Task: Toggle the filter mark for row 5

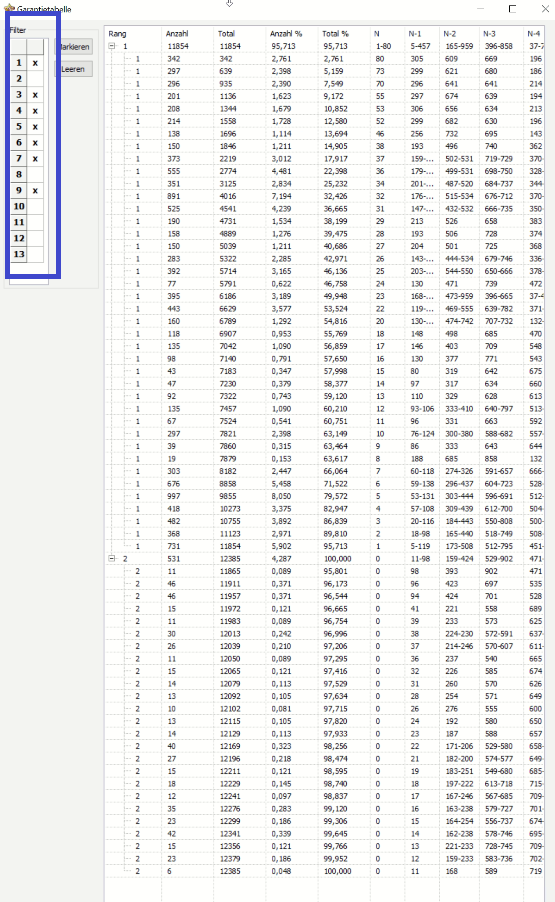Action: [35, 127]
